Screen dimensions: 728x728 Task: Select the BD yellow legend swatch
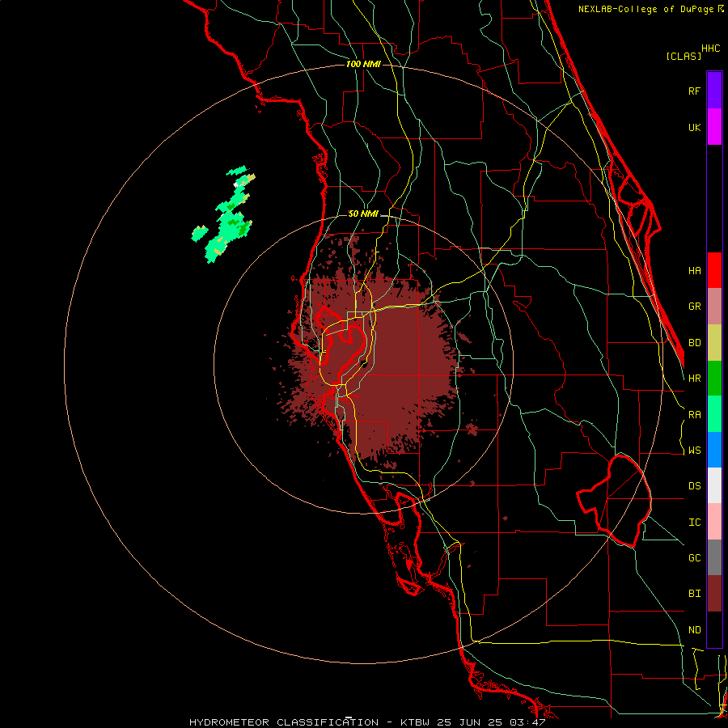[x=714, y=343]
